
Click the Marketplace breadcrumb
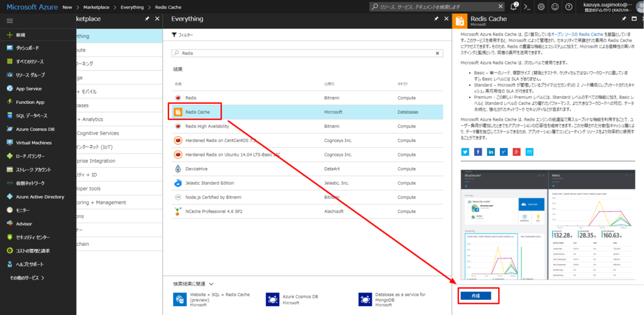[96, 8]
